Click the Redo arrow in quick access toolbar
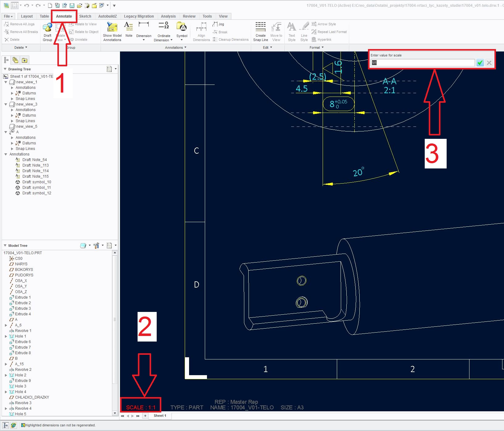Image resolution: width=504 pixels, height=431 pixels. 38,6
